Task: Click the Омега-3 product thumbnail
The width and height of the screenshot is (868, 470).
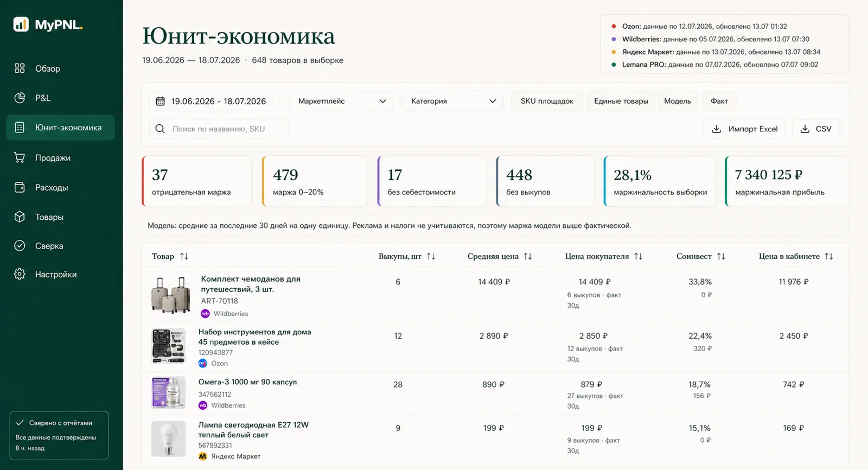Action: pyautogui.click(x=168, y=392)
